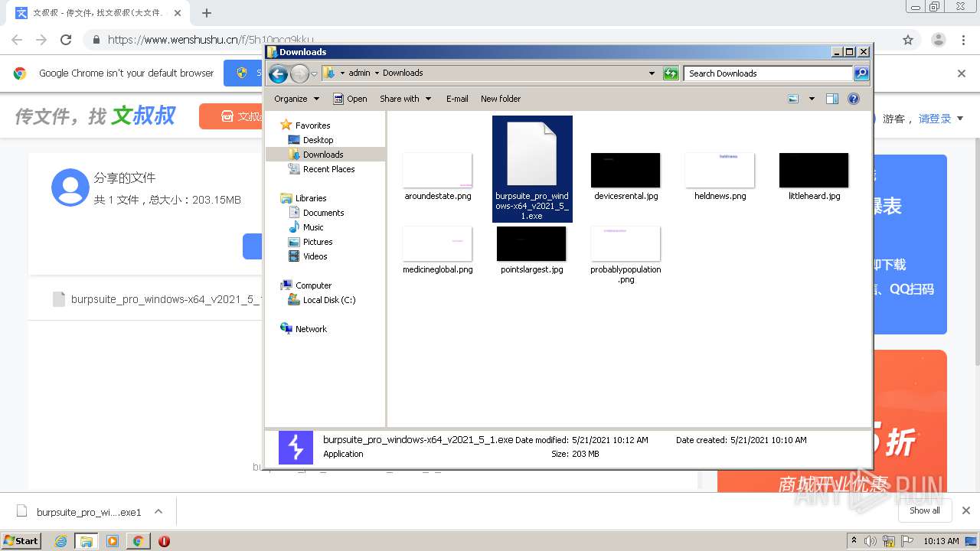Go back in the Downloads Explorer window

click(x=279, y=73)
